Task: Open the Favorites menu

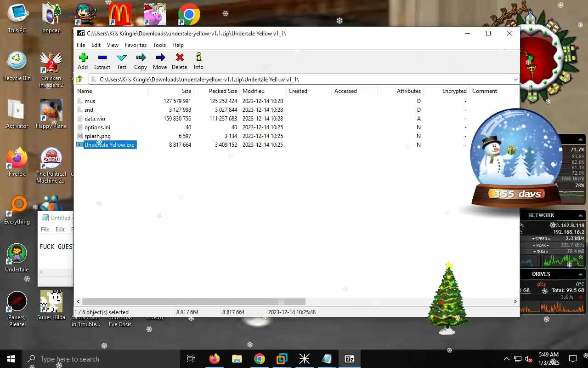Action: pos(136,45)
